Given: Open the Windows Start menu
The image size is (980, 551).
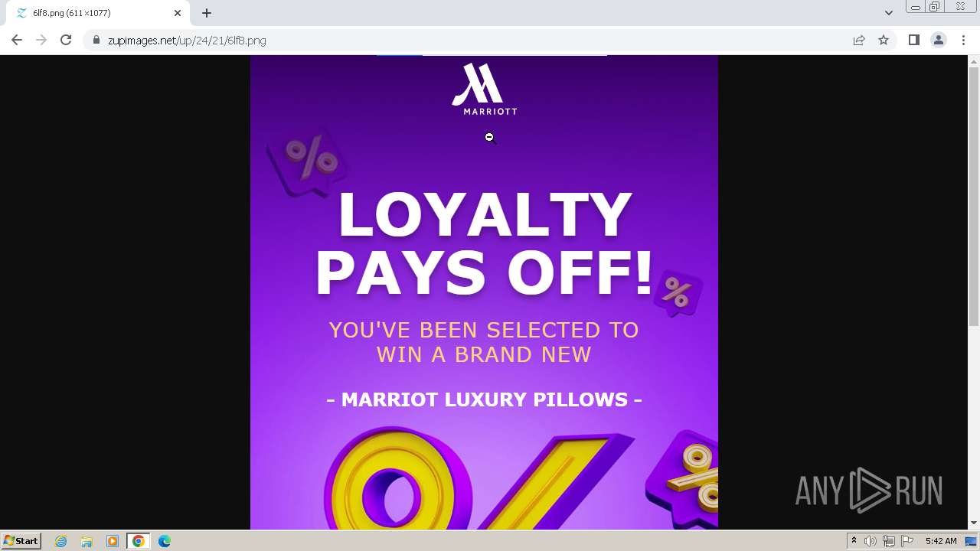Looking at the screenshot, I should [21, 540].
